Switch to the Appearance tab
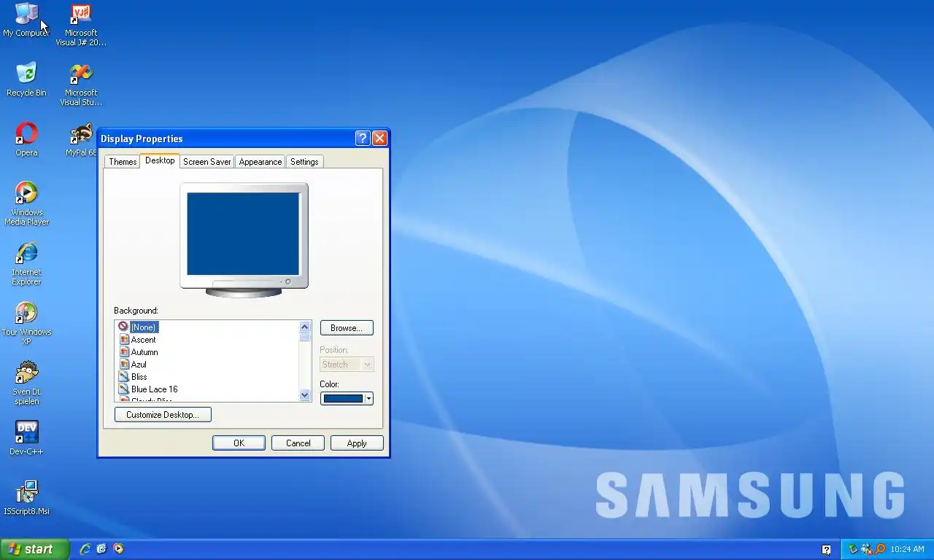The height and width of the screenshot is (560, 934). 260,162
